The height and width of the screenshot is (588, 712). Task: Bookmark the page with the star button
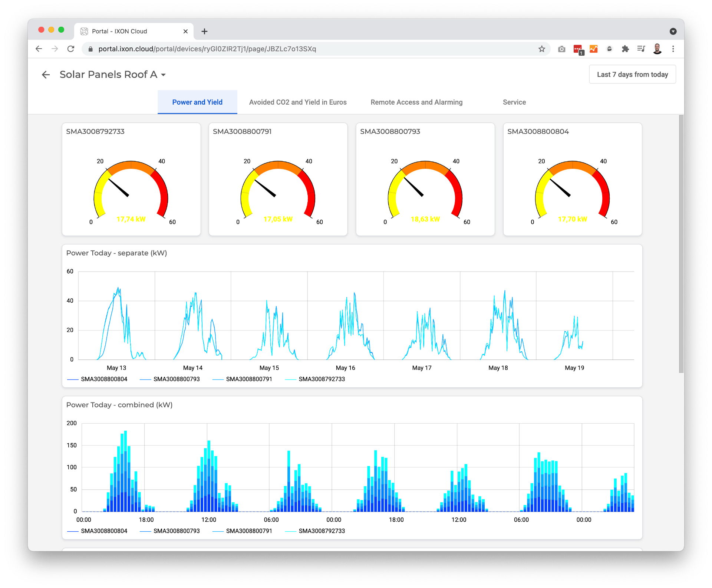pos(541,49)
